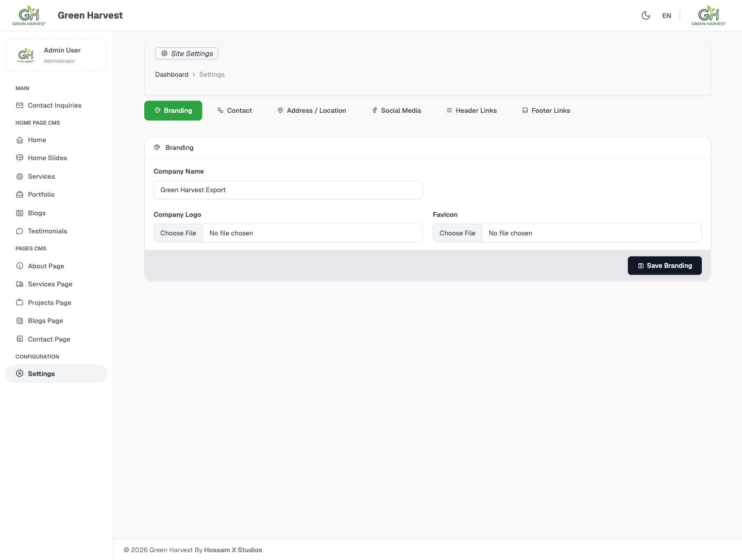Click the Testimonials chat bubble icon
Image resolution: width=742 pixels, height=560 pixels.
tap(20, 231)
